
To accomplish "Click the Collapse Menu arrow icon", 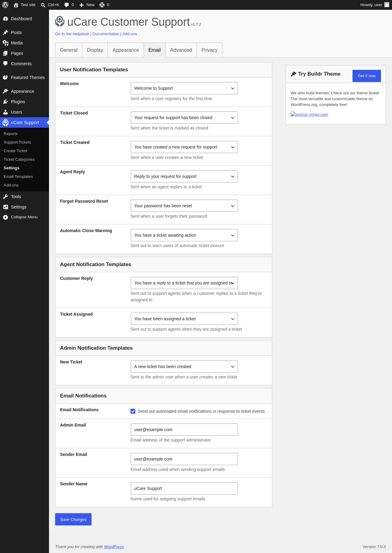I will tap(6, 217).
